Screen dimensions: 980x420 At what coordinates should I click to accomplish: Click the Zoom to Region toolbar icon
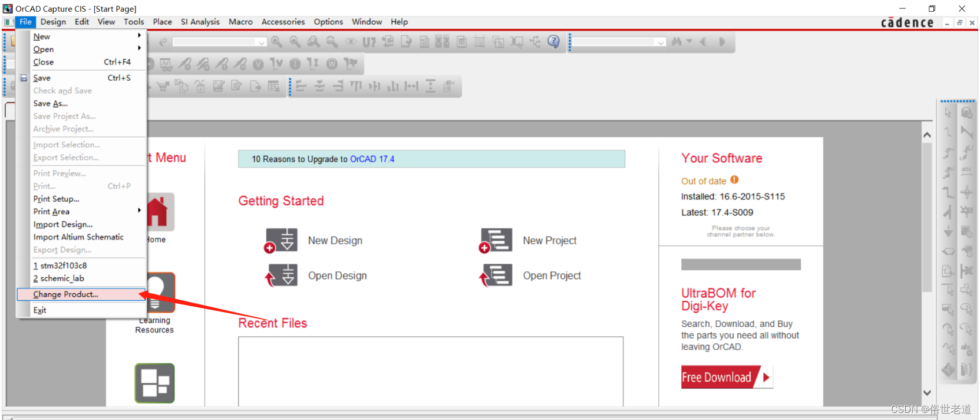(x=314, y=42)
